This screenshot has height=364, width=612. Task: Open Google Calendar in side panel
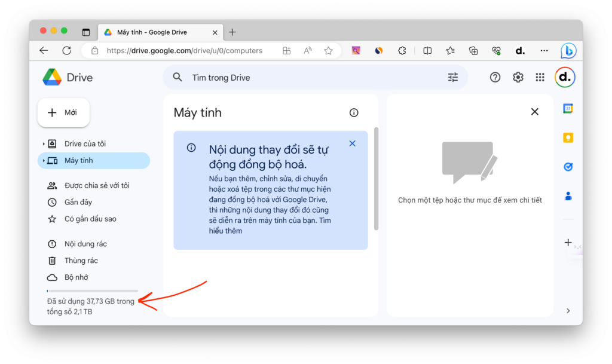[568, 109]
